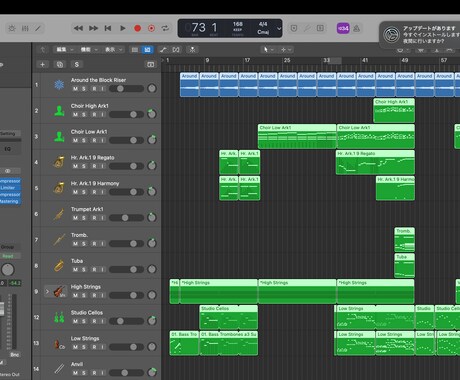Select the Choir High Ark1 region in arrangement
This screenshot has height=380, width=460.
tap(394, 110)
